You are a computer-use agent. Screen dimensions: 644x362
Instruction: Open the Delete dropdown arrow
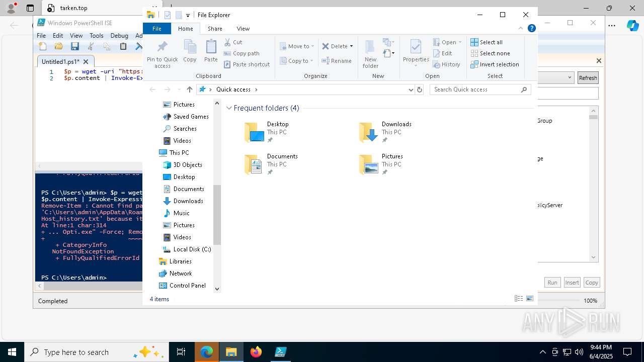(x=351, y=46)
